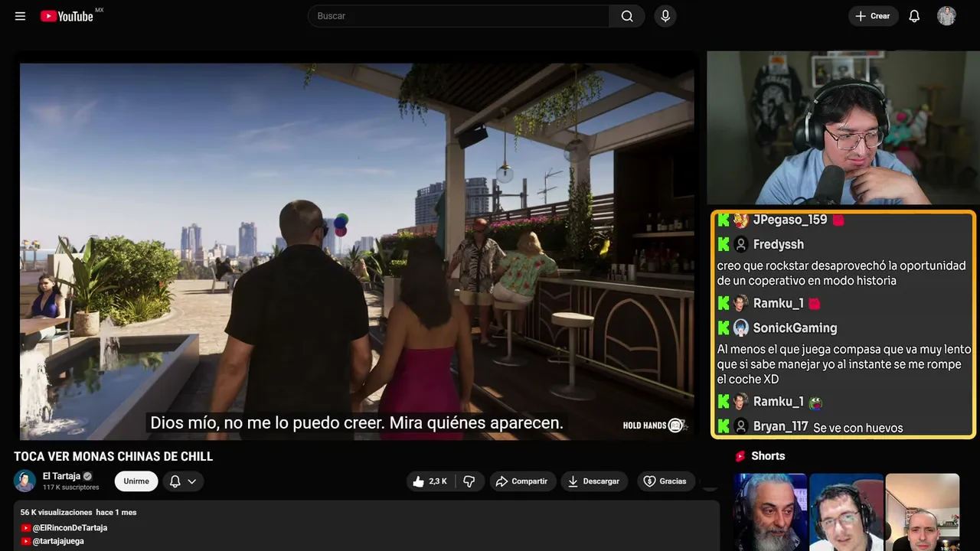Open the Short with the bald man
This screenshot has height=551, width=980.
(923, 512)
